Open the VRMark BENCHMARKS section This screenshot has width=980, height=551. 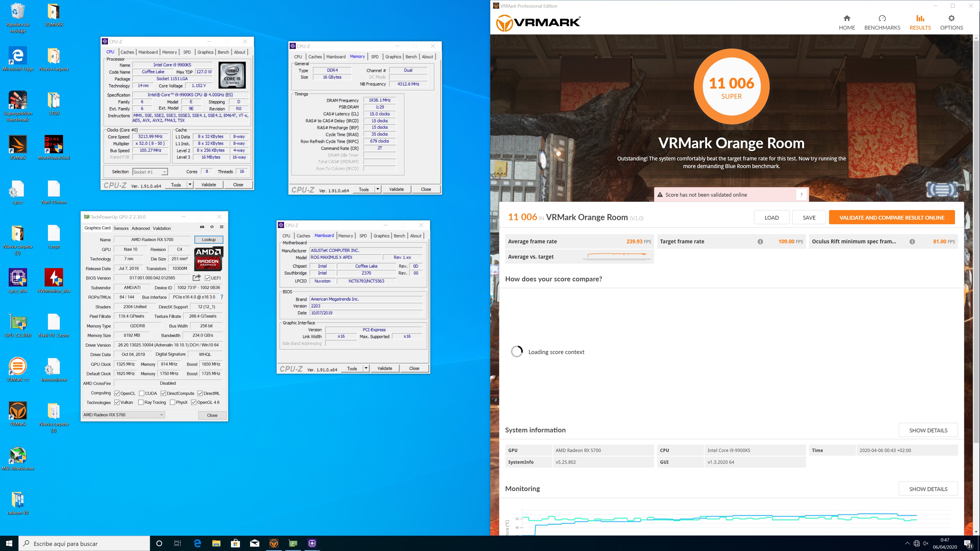point(882,23)
